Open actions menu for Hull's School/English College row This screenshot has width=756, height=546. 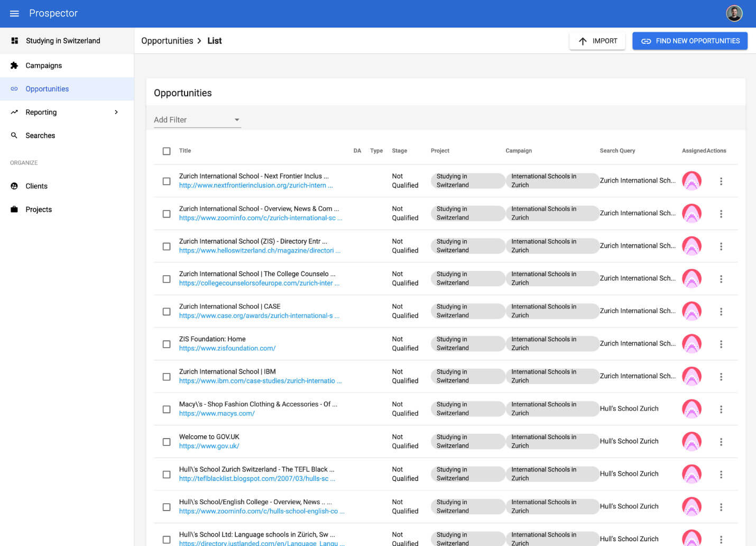click(x=721, y=507)
